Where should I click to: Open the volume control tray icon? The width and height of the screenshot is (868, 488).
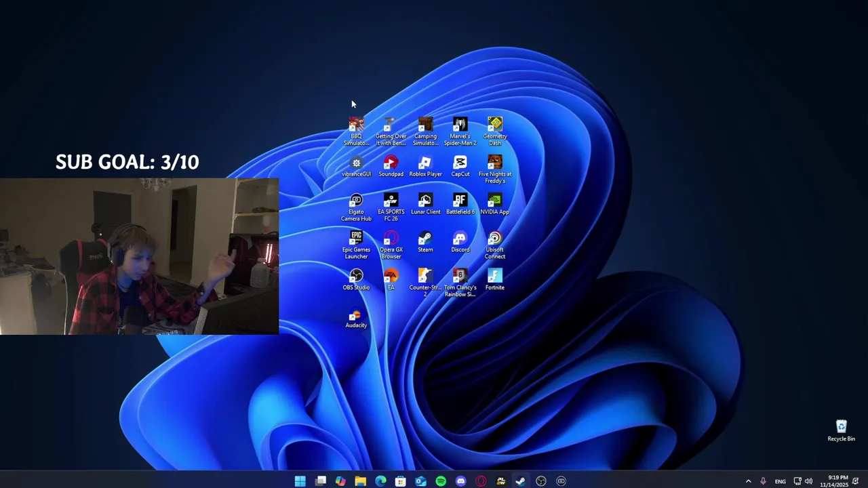[x=808, y=481]
